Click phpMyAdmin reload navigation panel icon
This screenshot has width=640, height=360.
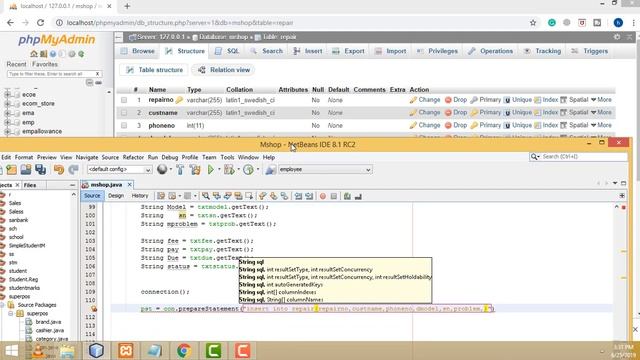pyautogui.click(x=81, y=54)
